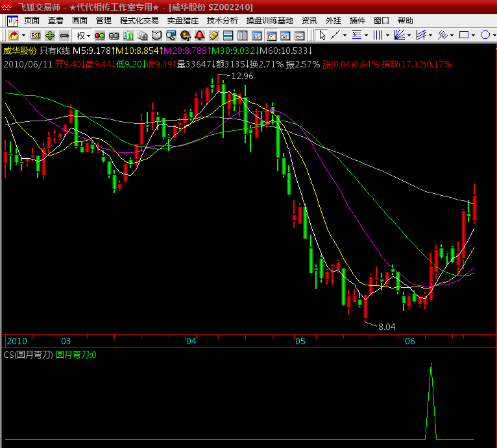
Task: Expand the trend line tool dropdown
Action: pyautogui.click(x=345, y=35)
